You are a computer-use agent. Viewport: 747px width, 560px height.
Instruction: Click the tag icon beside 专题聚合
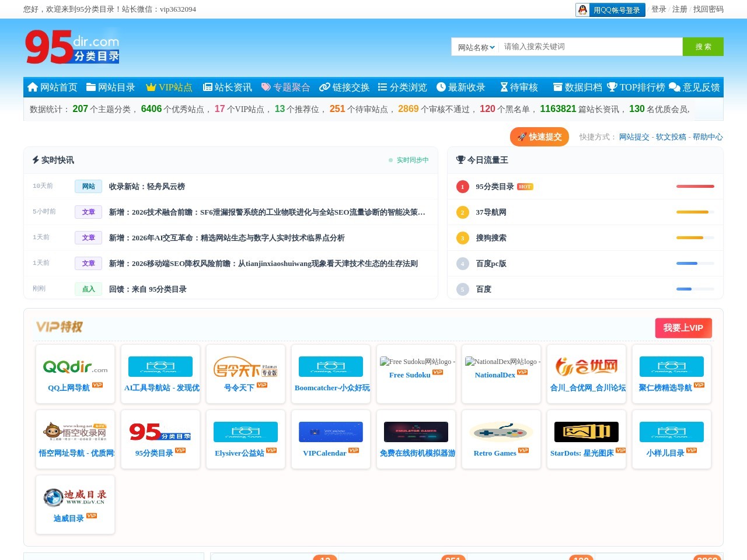click(x=266, y=87)
